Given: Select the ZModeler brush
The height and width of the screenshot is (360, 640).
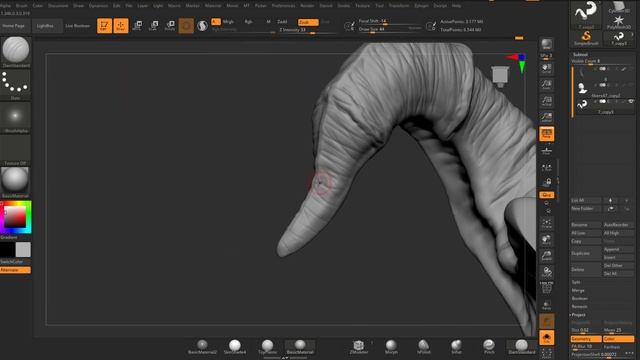Looking at the screenshot, I should coord(359,347).
